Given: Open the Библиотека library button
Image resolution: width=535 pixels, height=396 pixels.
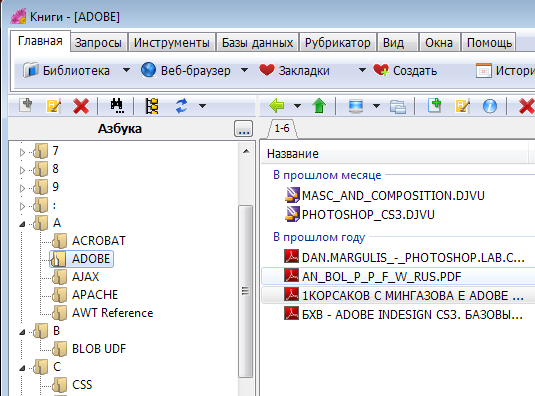Looking at the screenshot, I should pos(67,71).
